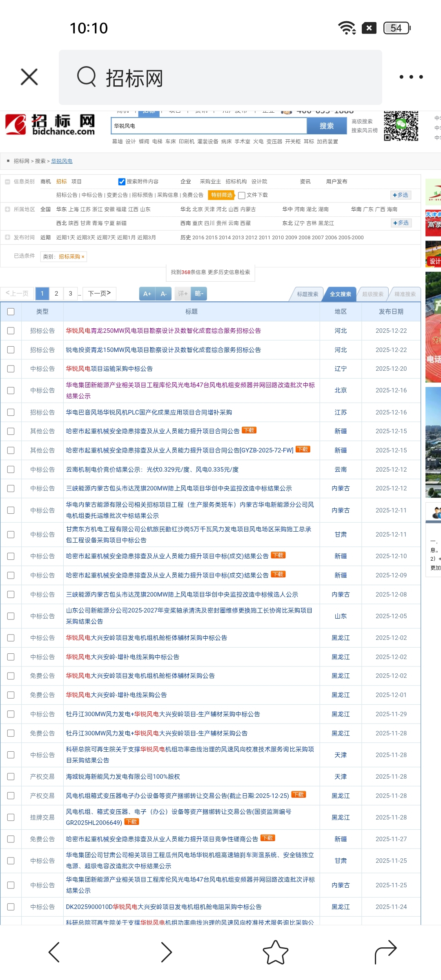Click 华锐风电 breadcrumb link

(62, 161)
